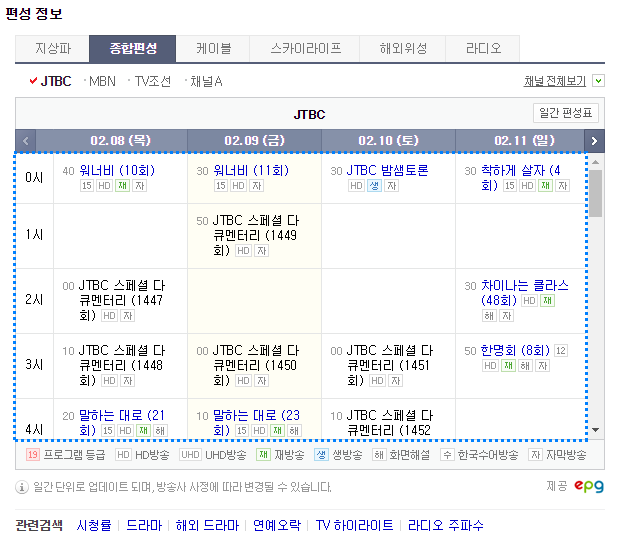Click the 15 rating badge on 워너비 (11회)
The image size is (628, 554).
pyautogui.click(x=221, y=185)
